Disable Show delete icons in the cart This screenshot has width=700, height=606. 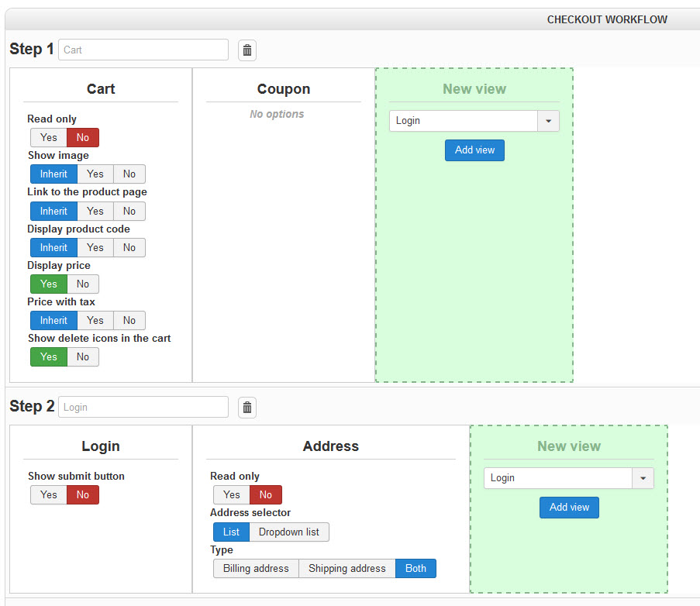83,357
